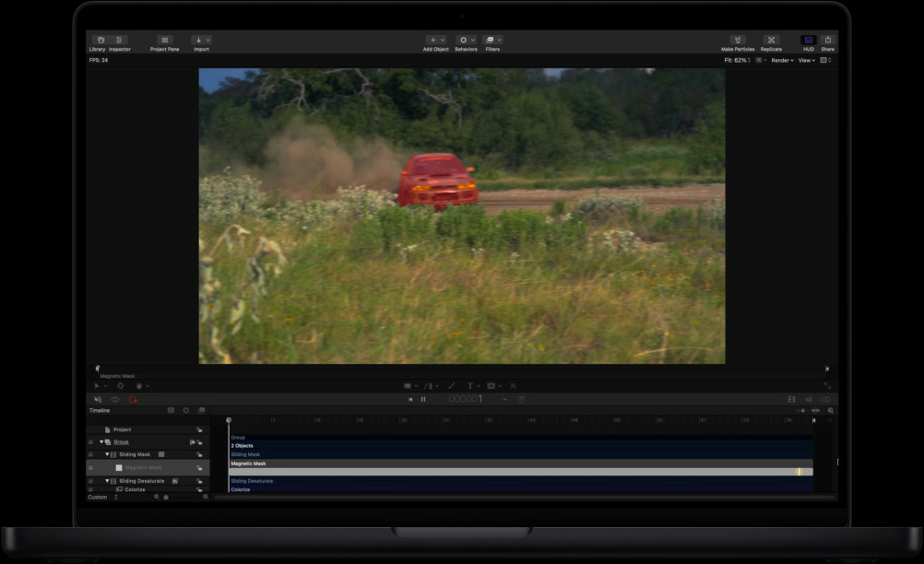This screenshot has height=564, width=924.
Task: Enable the red Record animation button
Action: click(133, 399)
